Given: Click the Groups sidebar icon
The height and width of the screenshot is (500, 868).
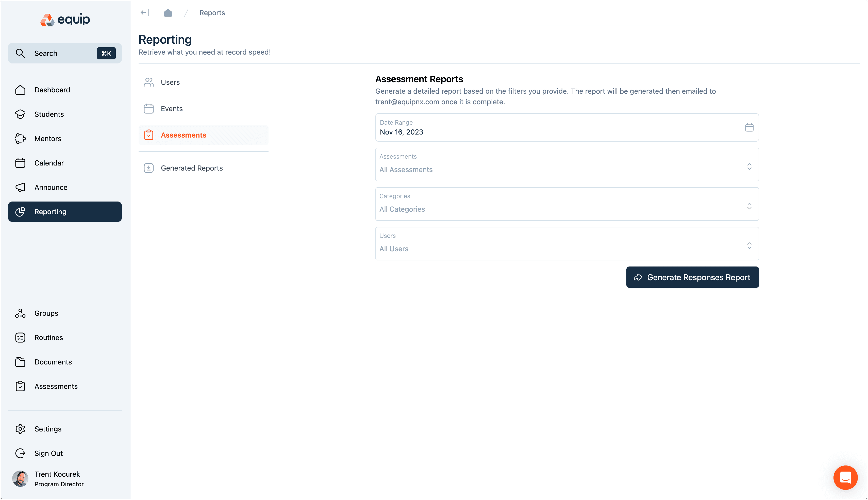Looking at the screenshot, I should pos(20,313).
